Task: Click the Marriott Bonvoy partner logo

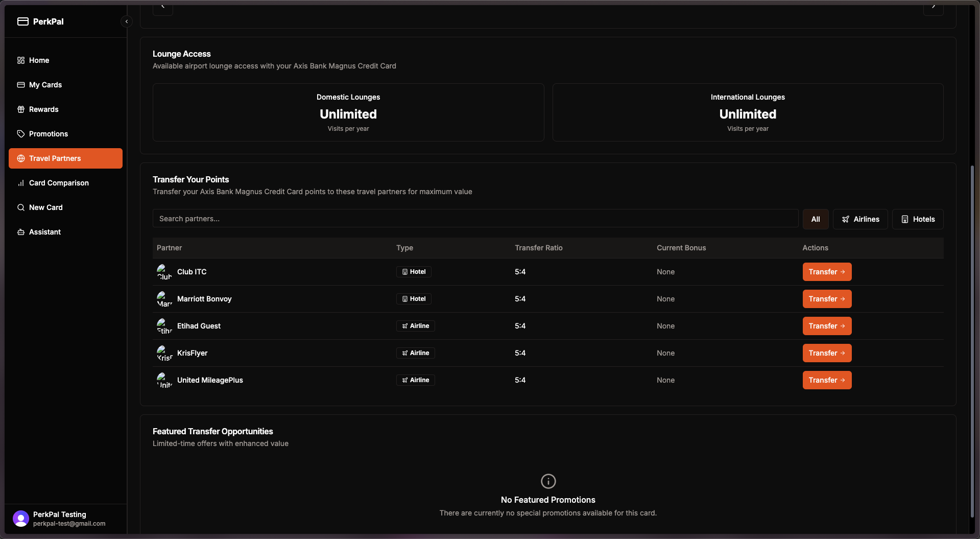Action: [x=164, y=299]
